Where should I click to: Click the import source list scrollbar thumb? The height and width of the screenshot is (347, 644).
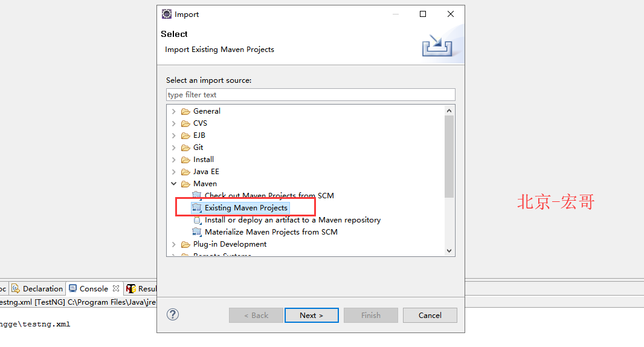(x=449, y=156)
